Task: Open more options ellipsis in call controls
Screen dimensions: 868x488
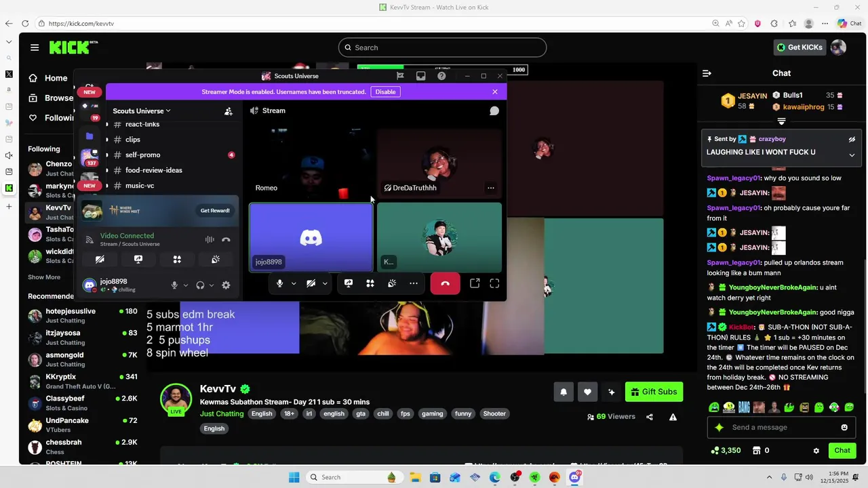Action: point(414,283)
